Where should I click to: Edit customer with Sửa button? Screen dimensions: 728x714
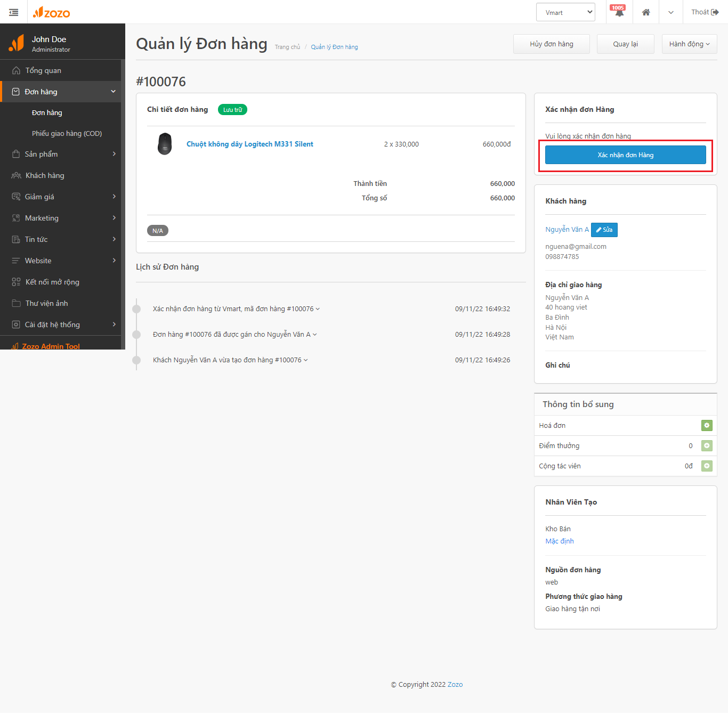604,230
